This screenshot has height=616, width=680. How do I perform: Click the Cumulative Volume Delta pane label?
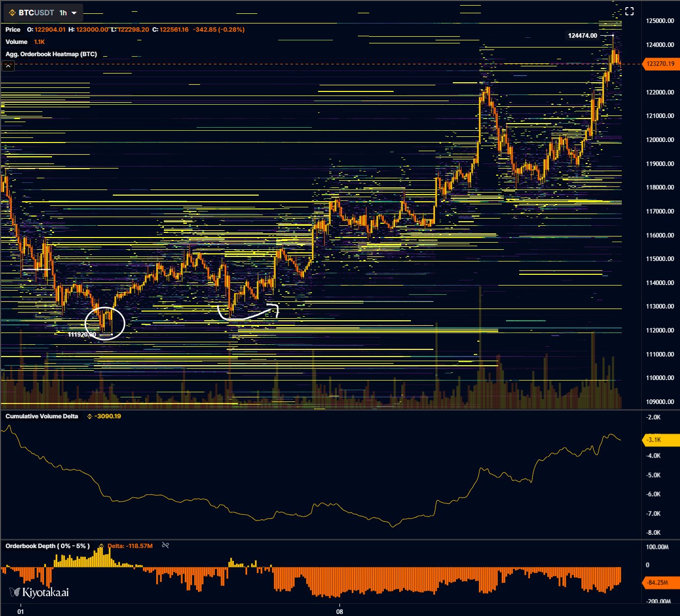[x=42, y=416]
